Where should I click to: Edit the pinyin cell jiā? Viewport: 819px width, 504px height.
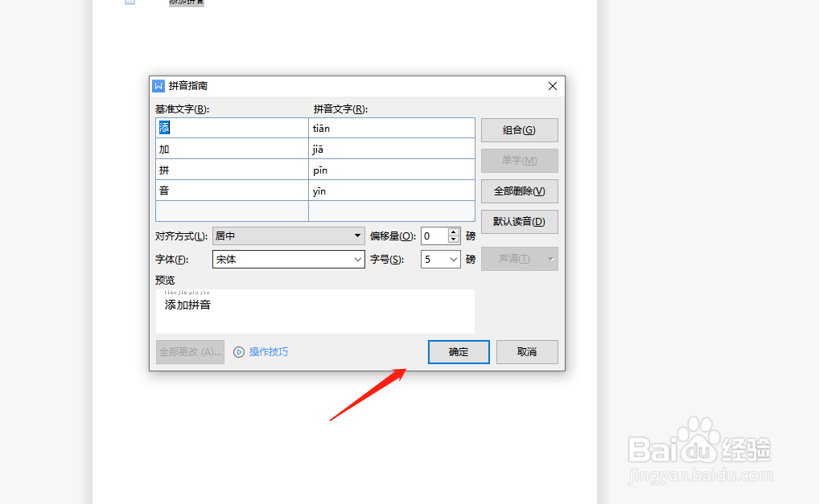click(392, 149)
